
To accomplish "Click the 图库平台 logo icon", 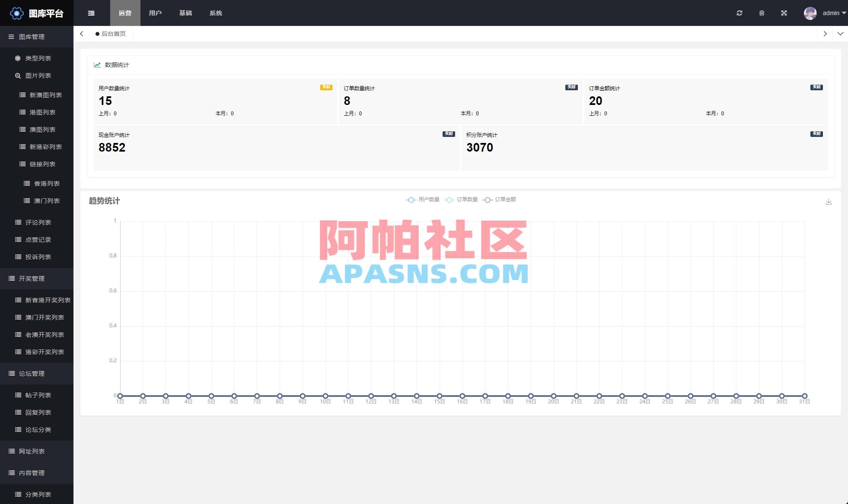I will 16,13.
